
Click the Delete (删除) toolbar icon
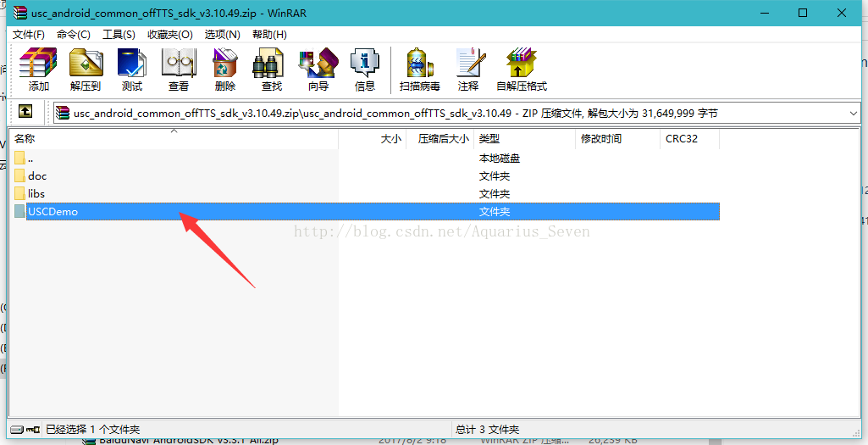click(224, 70)
